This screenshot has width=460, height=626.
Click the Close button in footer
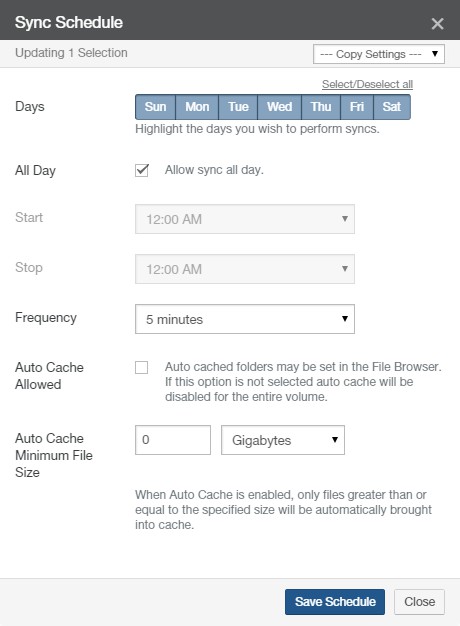[x=419, y=602]
